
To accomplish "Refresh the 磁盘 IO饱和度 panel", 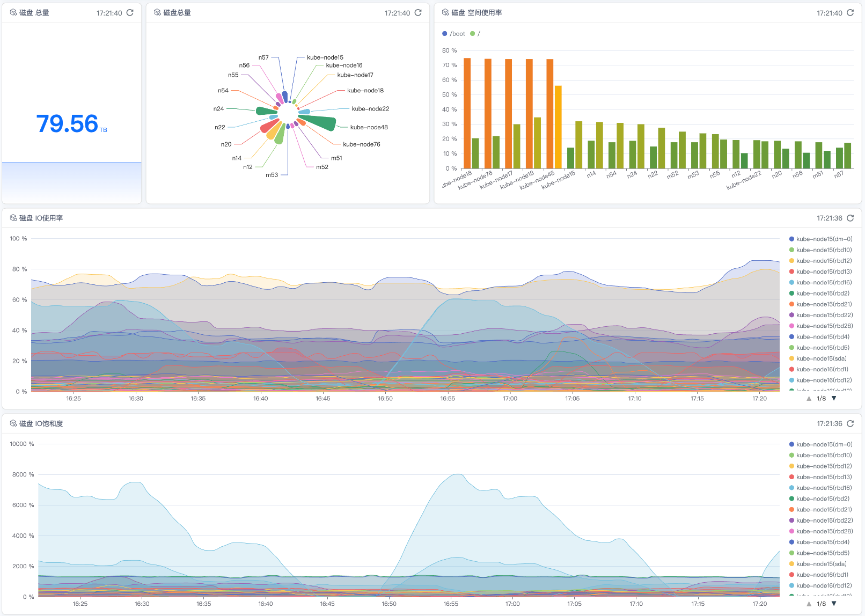I will coord(850,424).
